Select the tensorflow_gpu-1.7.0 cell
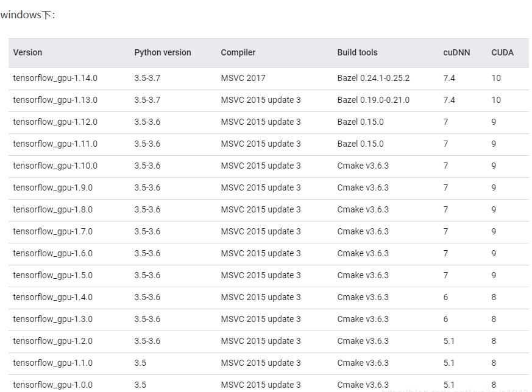The height and width of the screenshot is (392, 532). coord(52,232)
